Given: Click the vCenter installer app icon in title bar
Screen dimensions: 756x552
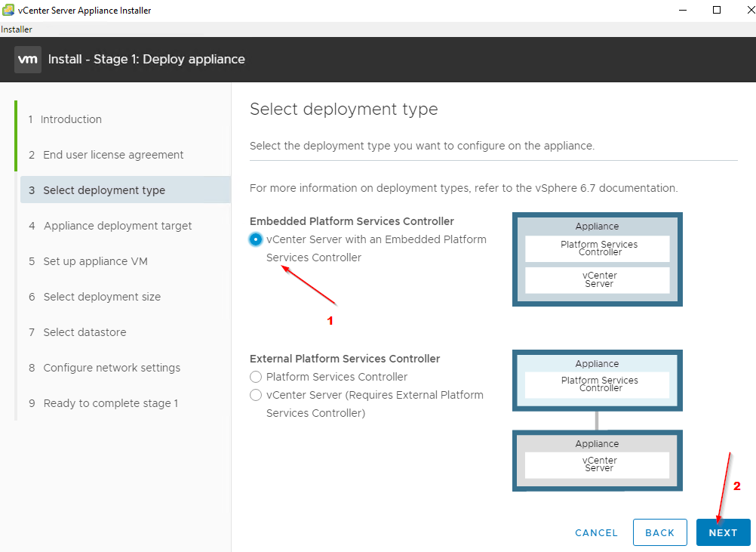Looking at the screenshot, I should click(x=8, y=10).
